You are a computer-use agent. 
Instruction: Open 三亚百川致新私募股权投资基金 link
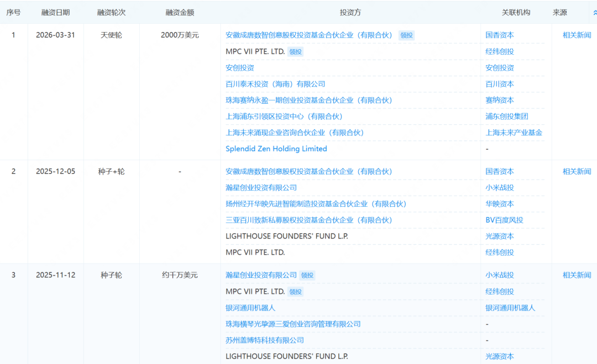[x=308, y=220]
